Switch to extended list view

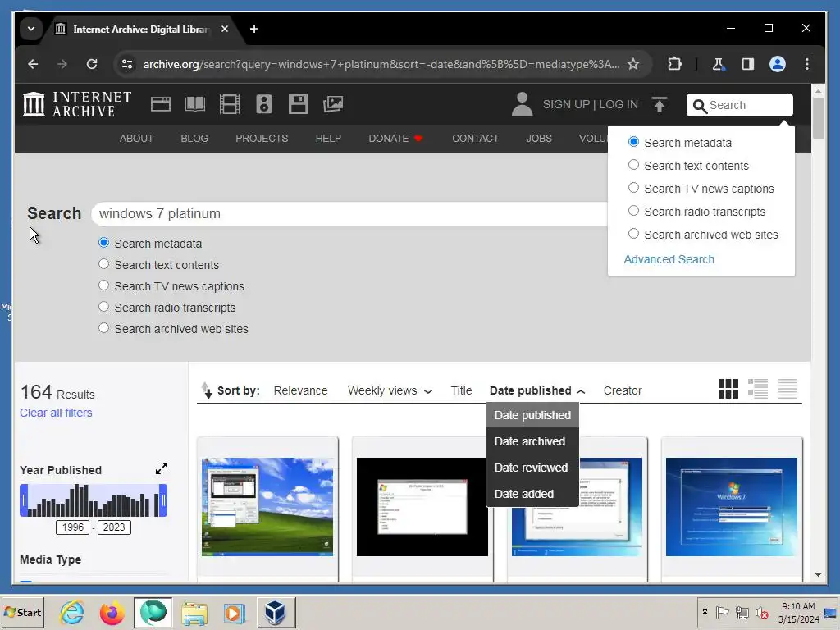click(758, 389)
